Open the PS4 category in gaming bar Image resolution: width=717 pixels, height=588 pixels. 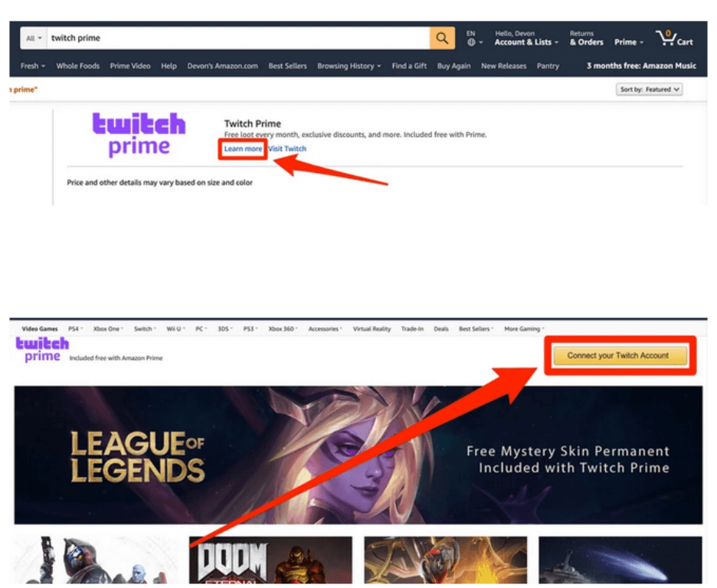tap(75, 329)
